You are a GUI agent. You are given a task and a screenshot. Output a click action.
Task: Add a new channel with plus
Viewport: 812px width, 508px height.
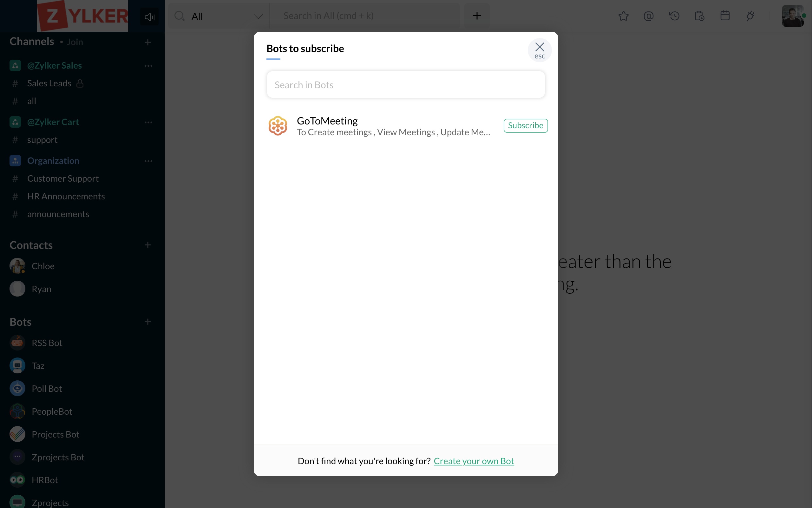click(x=147, y=42)
